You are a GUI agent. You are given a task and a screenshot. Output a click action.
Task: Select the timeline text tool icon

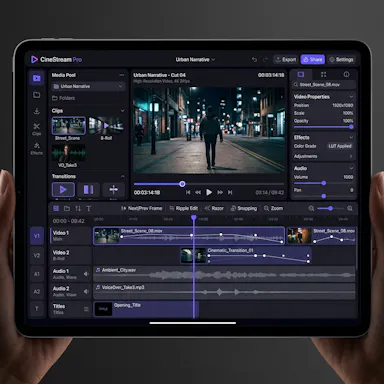(x=89, y=208)
